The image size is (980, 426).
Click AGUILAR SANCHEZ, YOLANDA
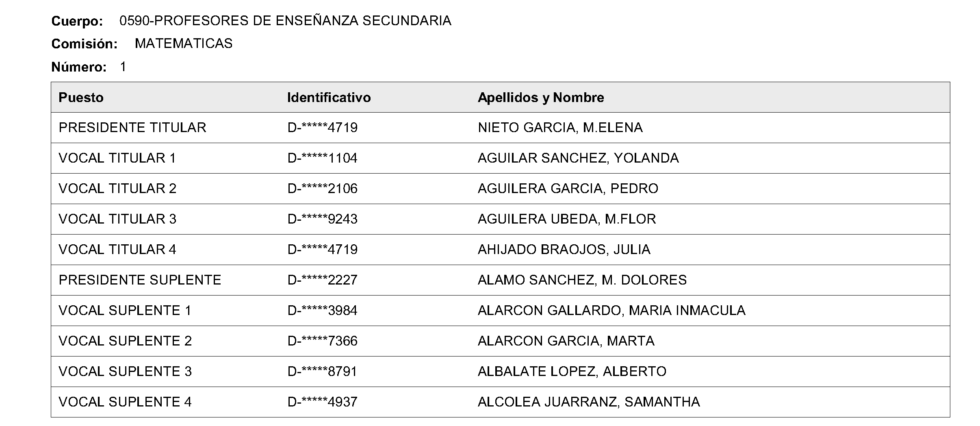coord(578,158)
